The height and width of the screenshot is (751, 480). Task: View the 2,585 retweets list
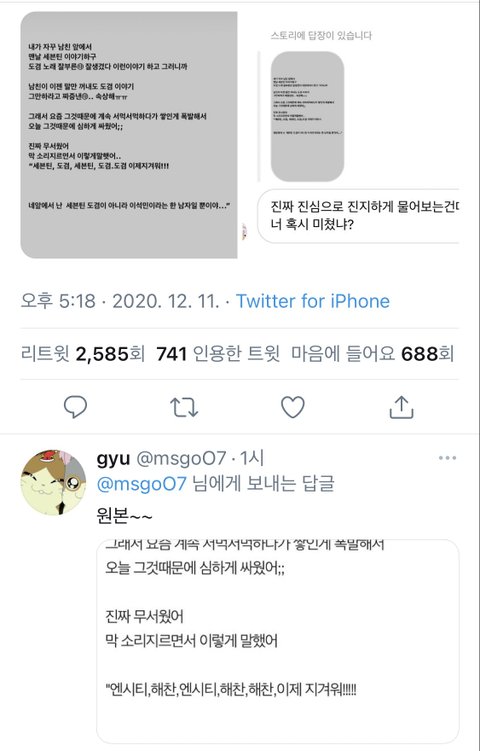pyautogui.click(x=83, y=354)
